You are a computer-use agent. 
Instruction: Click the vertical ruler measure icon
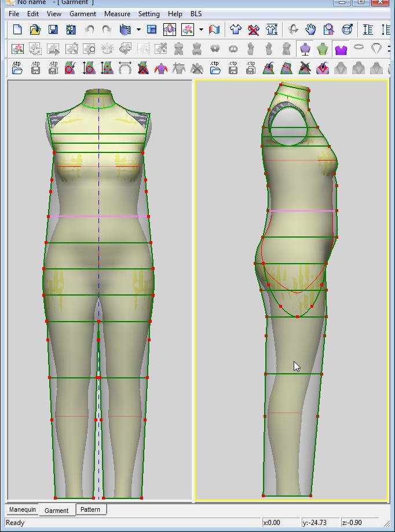point(368,30)
